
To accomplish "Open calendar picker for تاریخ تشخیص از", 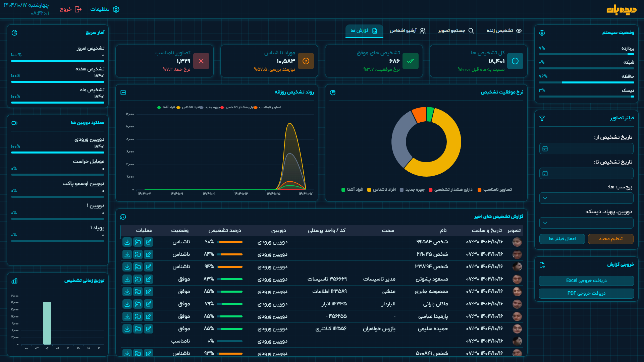I will [545, 148].
